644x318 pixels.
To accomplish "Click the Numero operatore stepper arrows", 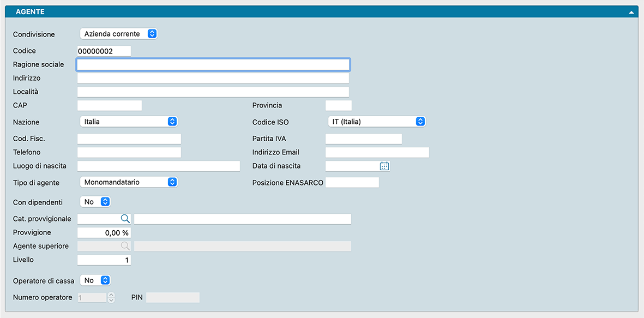I will [x=111, y=298].
